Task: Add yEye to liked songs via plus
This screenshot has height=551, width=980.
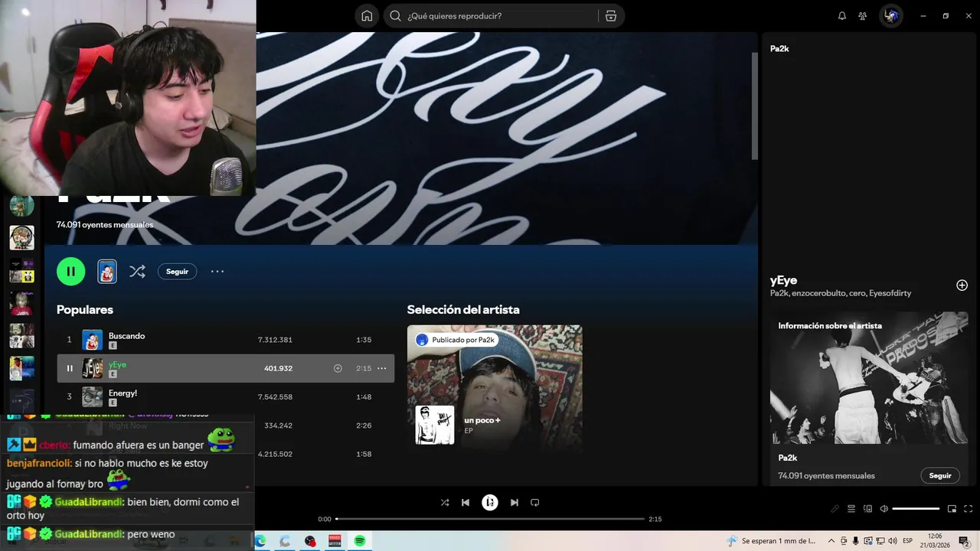Action: (338, 368)
